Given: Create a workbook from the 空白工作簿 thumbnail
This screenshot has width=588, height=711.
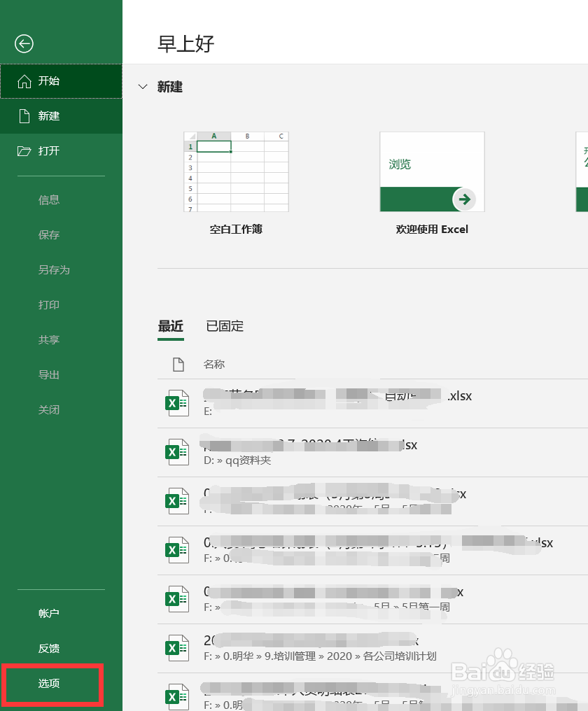Looking at the screenshot, I should (236, 172).
